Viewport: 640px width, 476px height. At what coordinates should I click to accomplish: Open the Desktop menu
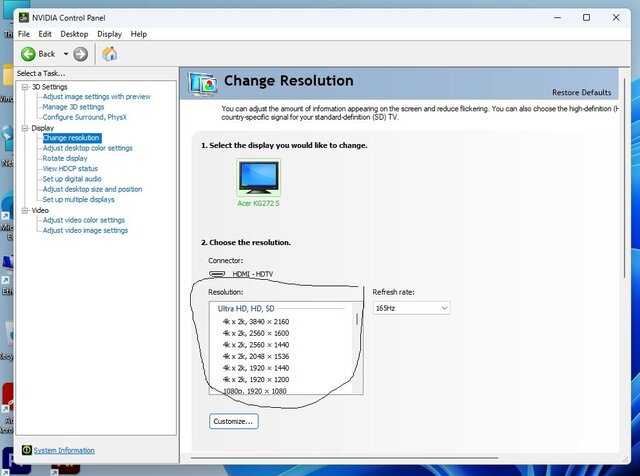tap(74, 34)
